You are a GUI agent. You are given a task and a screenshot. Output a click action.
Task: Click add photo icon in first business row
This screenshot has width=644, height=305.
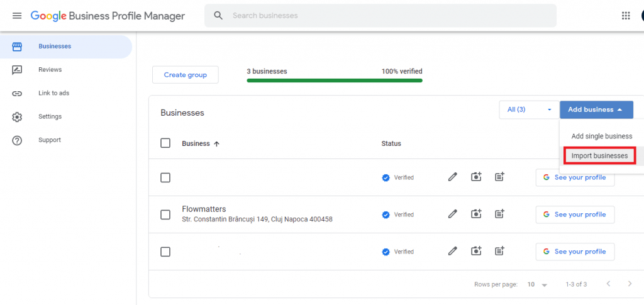476,177
